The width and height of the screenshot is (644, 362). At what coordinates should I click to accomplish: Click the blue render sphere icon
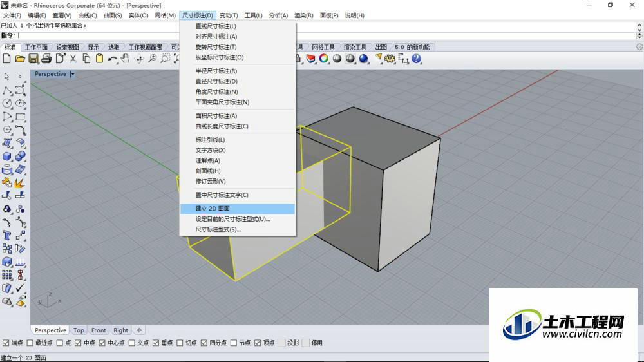[x=363, y=59]
